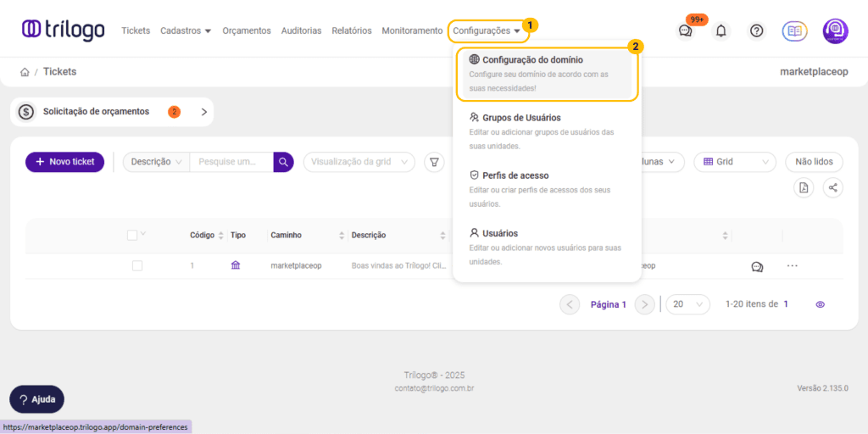Change the 20 items per page dropdown

point(688,304)
